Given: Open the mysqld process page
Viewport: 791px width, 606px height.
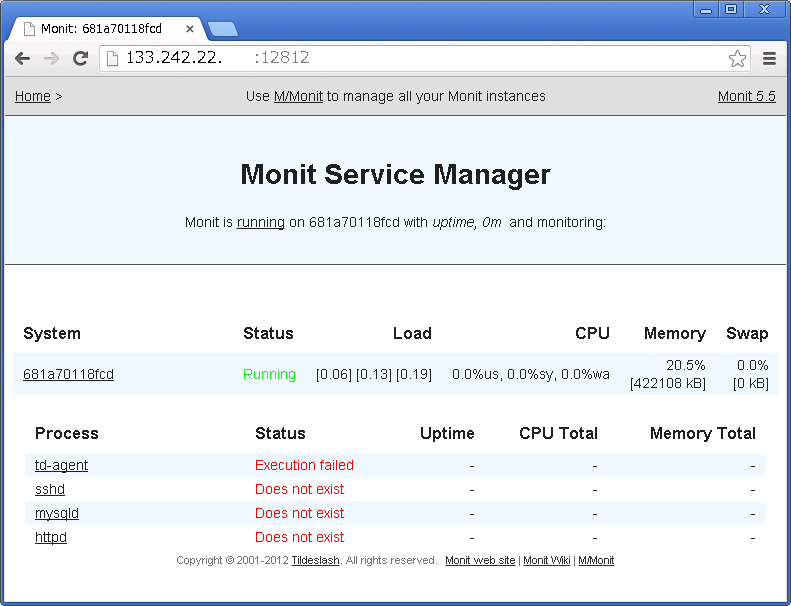Looking at the screenshot, I should (56, 513).
